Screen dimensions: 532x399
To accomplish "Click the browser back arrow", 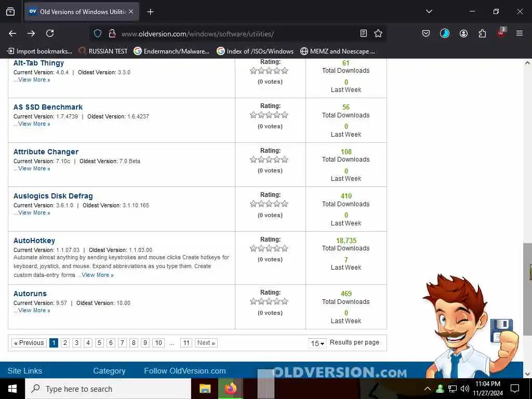I will point(12,33).
